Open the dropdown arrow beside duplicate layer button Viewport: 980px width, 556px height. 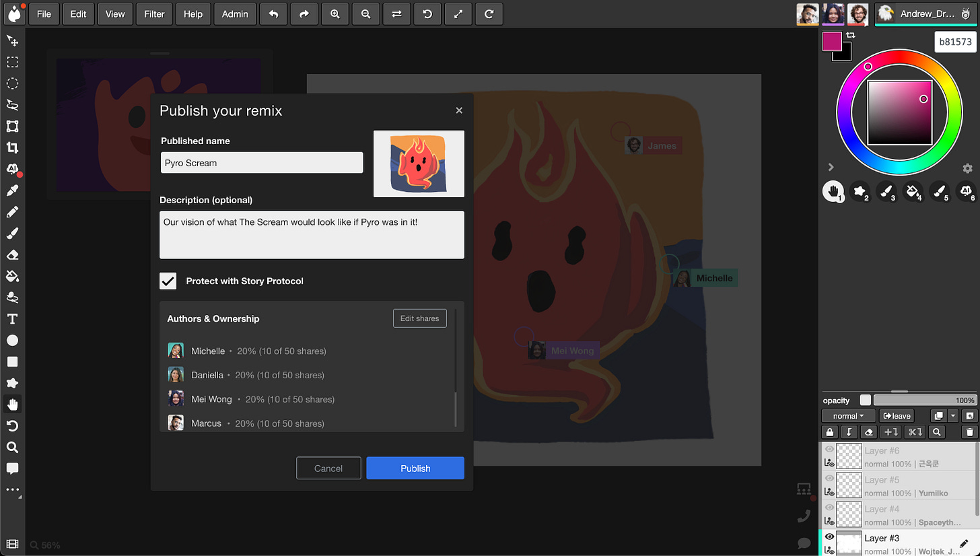click(x=953, y=416)
